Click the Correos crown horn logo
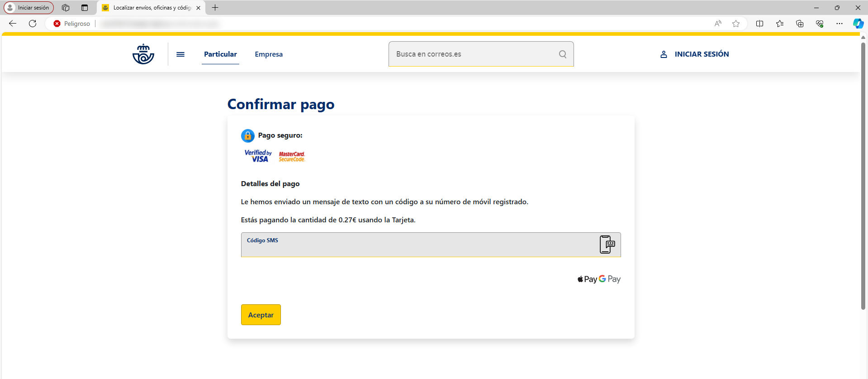 tap(143, 54)
